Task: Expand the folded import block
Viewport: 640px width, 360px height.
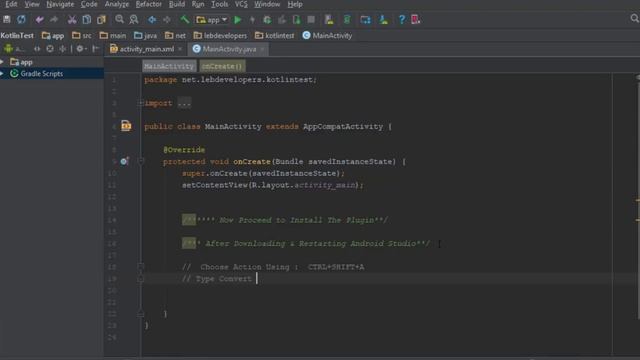Action: (140, 103)
